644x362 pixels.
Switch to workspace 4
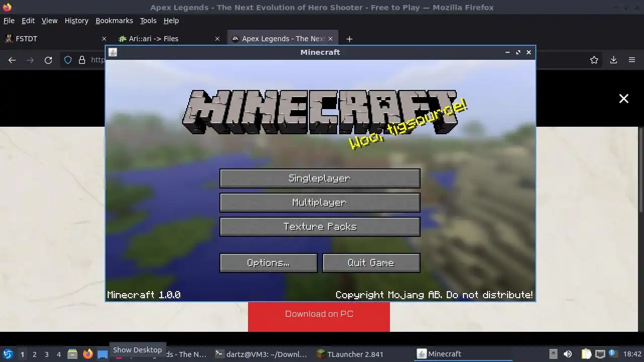coord(58,354)
